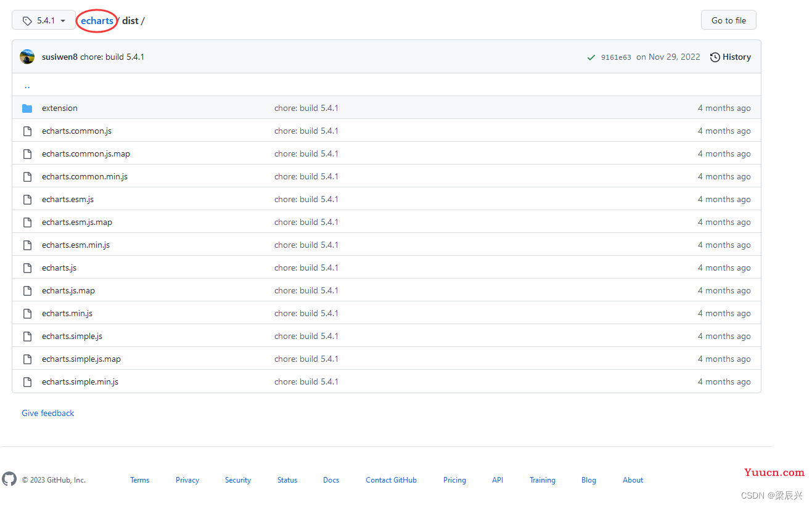Open echarts.js.map file
This screenshot has width=812, height=506.
68,291
